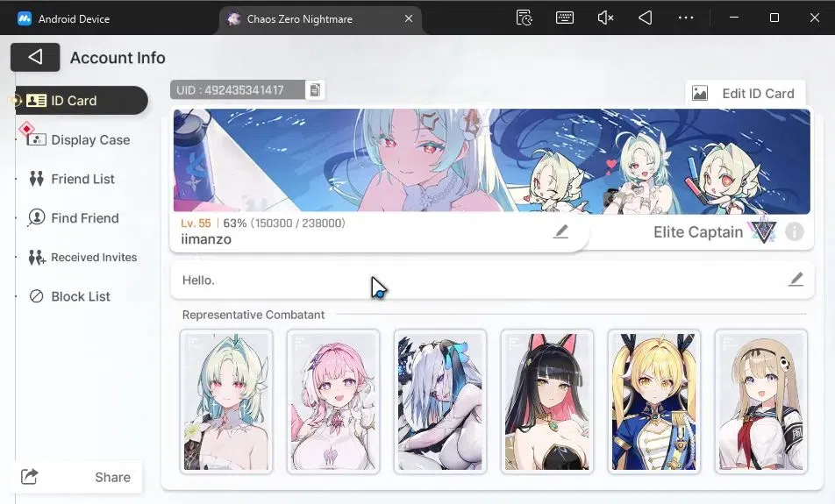Edit the nickname iimanzo with the pencil icon

560,231
